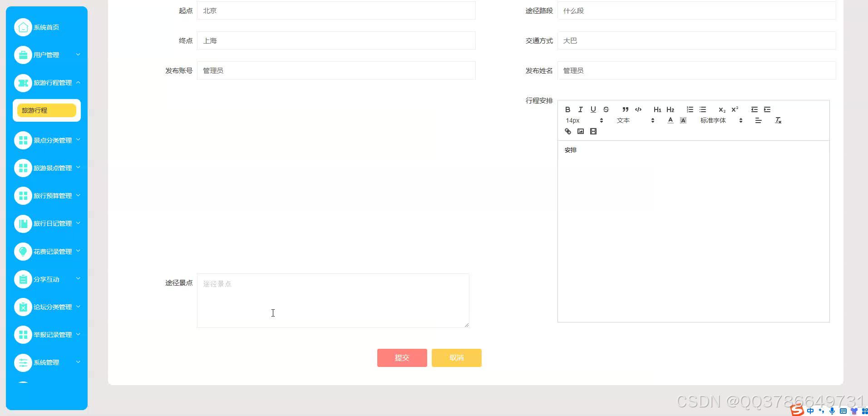Click the 系统首页 home icon

tap(23, 27)
